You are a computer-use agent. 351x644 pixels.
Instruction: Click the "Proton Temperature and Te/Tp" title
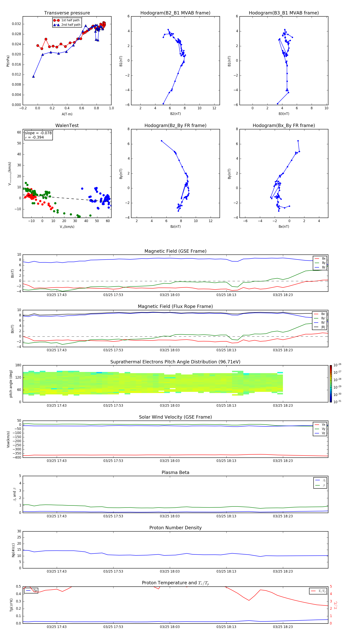(175, 583)
